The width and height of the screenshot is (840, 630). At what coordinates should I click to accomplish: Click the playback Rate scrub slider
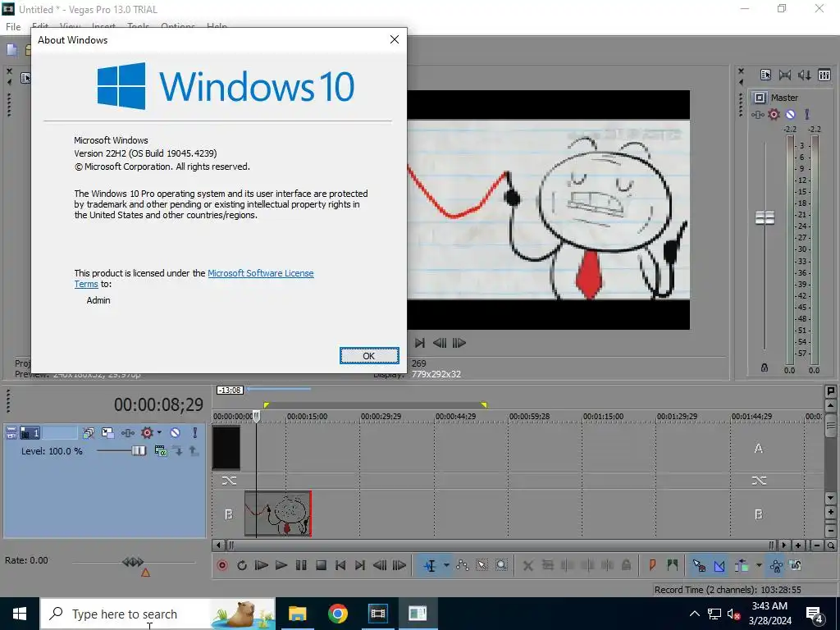pyautogui.click(x=134, y=561)
